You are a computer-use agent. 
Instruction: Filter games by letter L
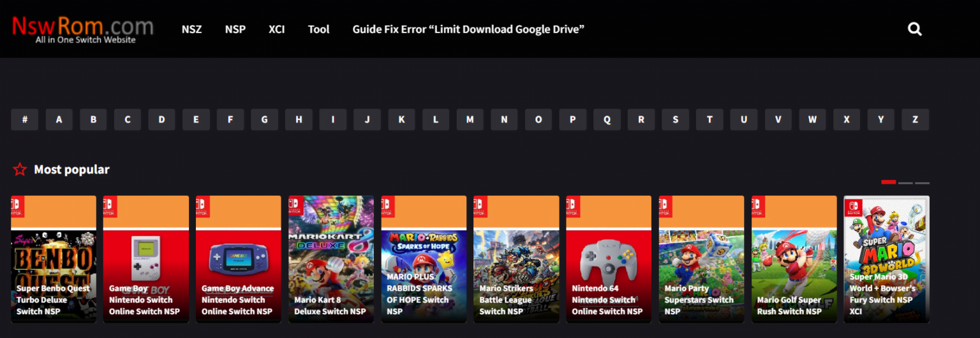point(436,119)
